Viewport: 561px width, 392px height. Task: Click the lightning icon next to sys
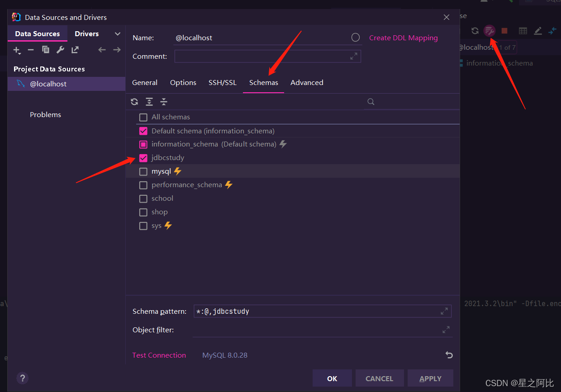[x=168, y=226]
